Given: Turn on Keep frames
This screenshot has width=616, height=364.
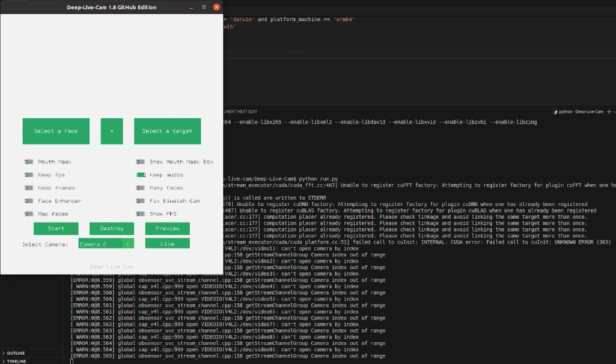Looking at the screenshot, I should tap(29, 188).
